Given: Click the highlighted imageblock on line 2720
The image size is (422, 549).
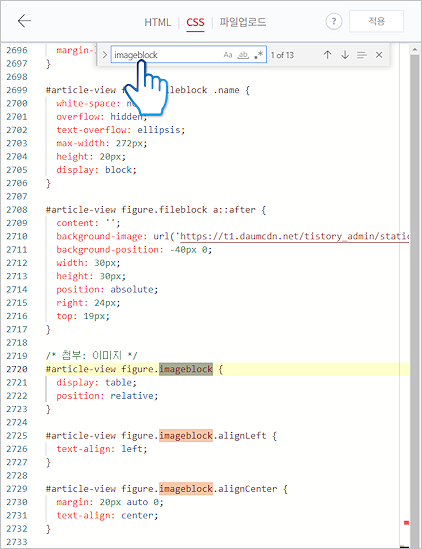Looking at the screenshot, I should click(186, 369).
